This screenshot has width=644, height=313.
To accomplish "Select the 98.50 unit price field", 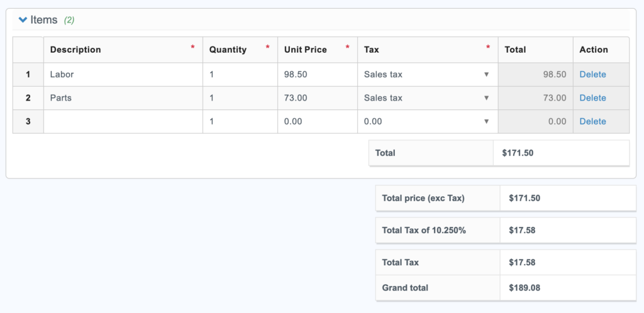I will click(317, 74).
